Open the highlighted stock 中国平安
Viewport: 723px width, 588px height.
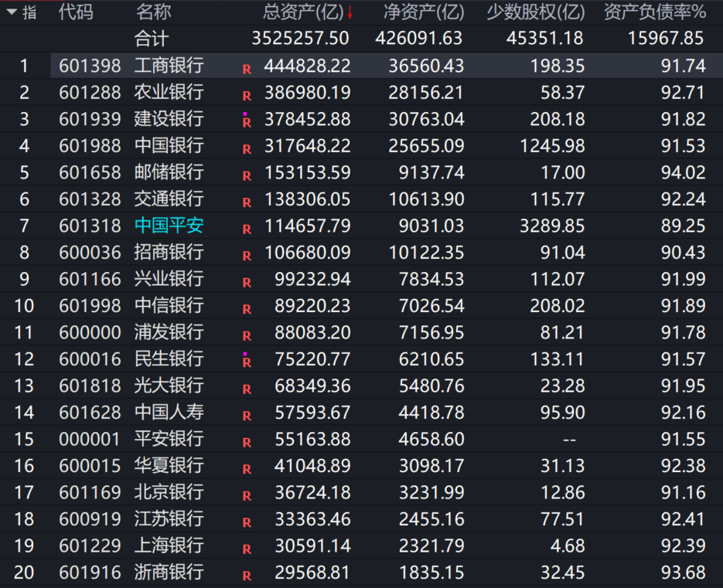(169, 226)
